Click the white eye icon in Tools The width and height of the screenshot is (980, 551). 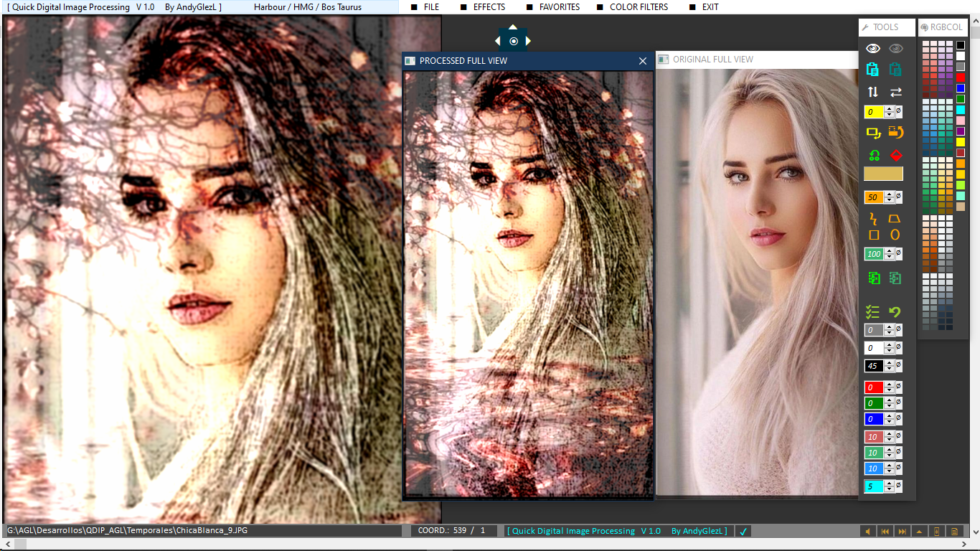click(x=872, y=49)
